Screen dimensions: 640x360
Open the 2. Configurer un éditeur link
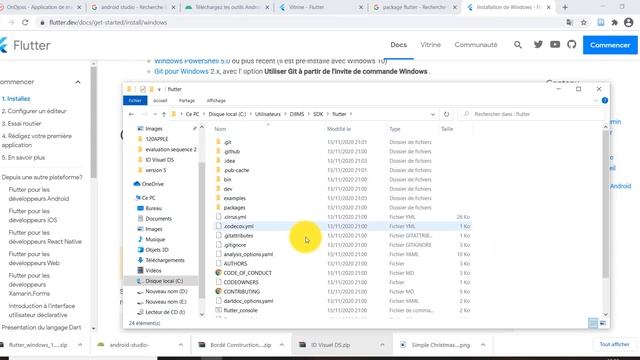point(34,111)
